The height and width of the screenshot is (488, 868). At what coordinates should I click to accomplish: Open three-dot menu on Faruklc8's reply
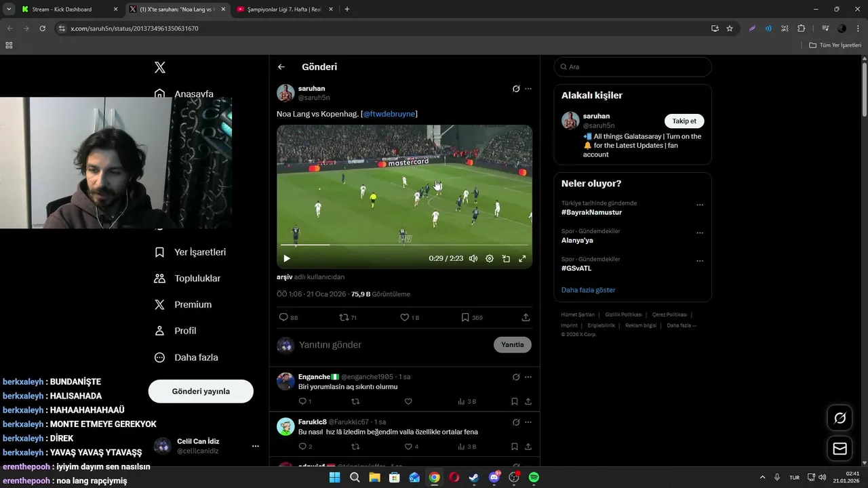[528, 422]
